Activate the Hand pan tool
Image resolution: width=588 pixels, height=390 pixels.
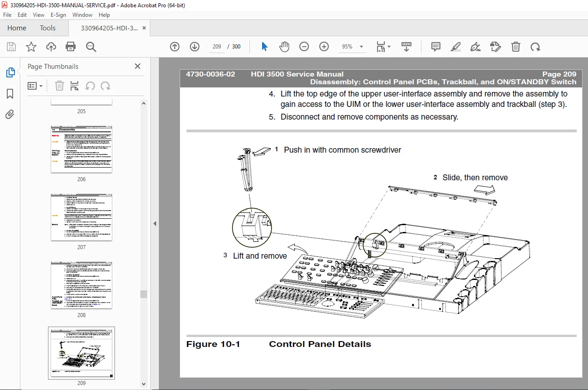[x=284, y=47]
